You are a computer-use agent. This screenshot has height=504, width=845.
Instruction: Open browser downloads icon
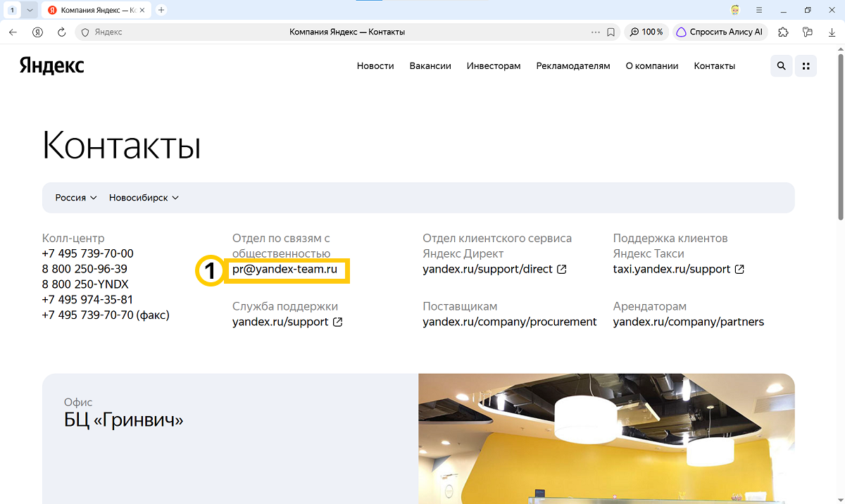832,32
